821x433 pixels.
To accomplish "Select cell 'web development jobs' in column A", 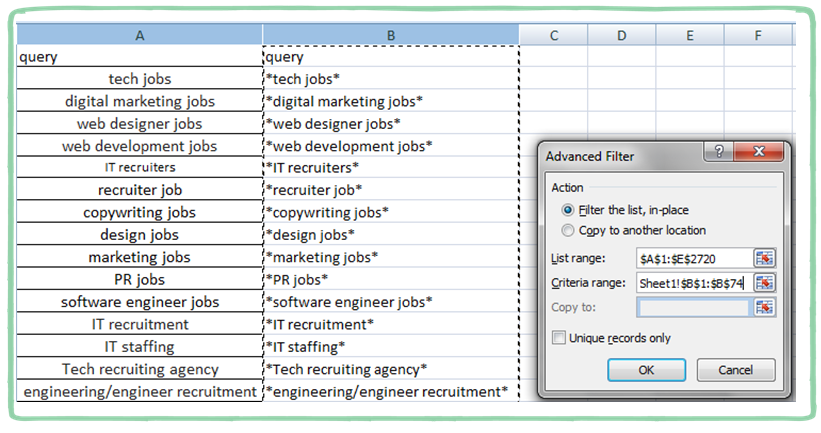I will (140, 146).
